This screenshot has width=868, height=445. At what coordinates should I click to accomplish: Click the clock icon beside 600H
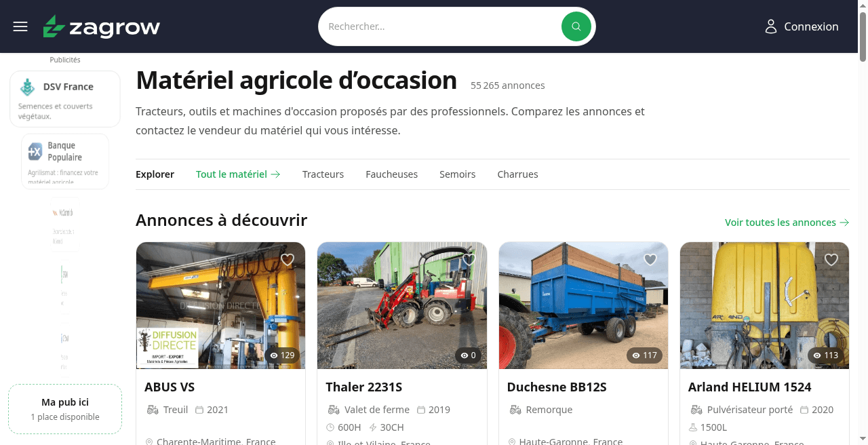[x=330, y=427]
